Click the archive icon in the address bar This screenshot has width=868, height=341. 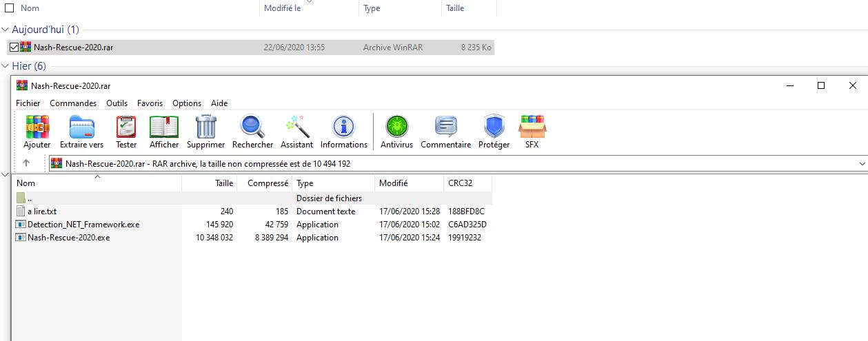point(57,163)
